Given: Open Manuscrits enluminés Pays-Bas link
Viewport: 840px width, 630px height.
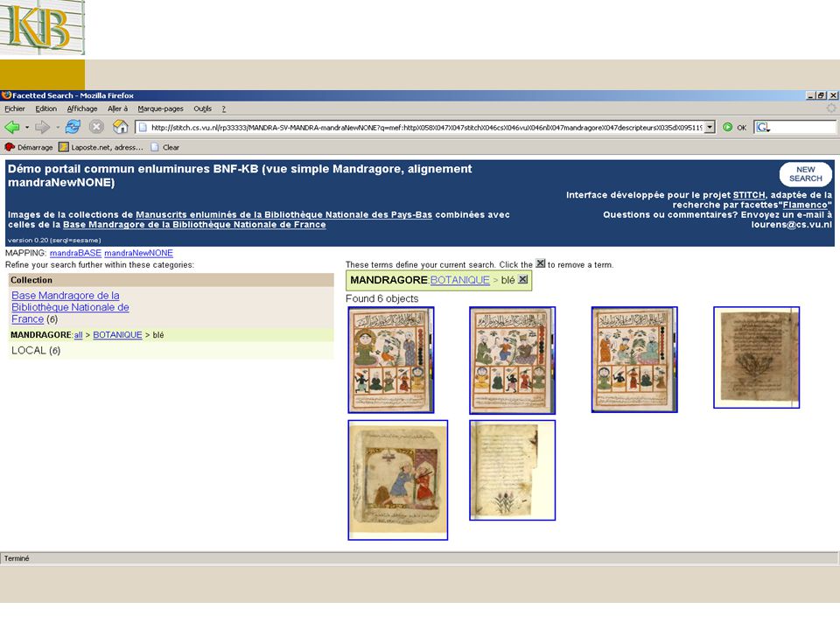Looking at the screenshot, I should tap(283, 215).
